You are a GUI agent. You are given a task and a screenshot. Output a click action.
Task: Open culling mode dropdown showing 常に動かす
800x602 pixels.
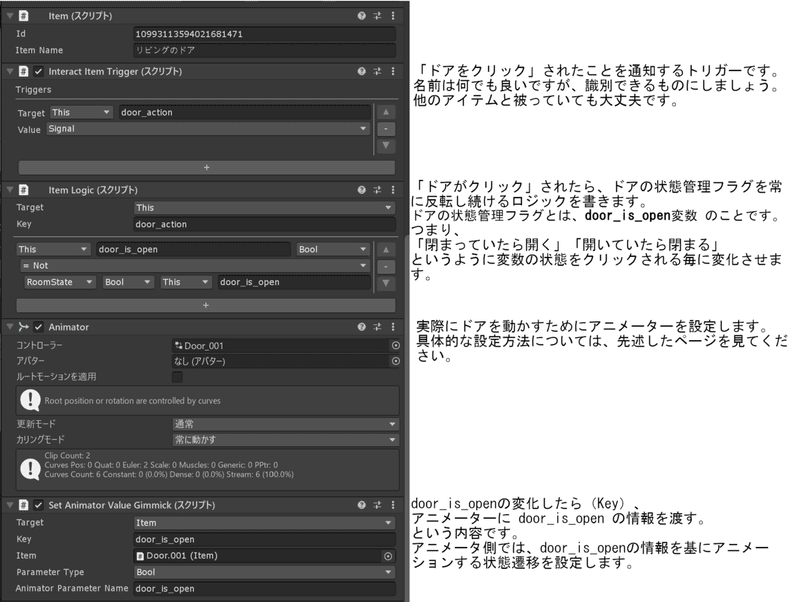(x=285, y=440)
